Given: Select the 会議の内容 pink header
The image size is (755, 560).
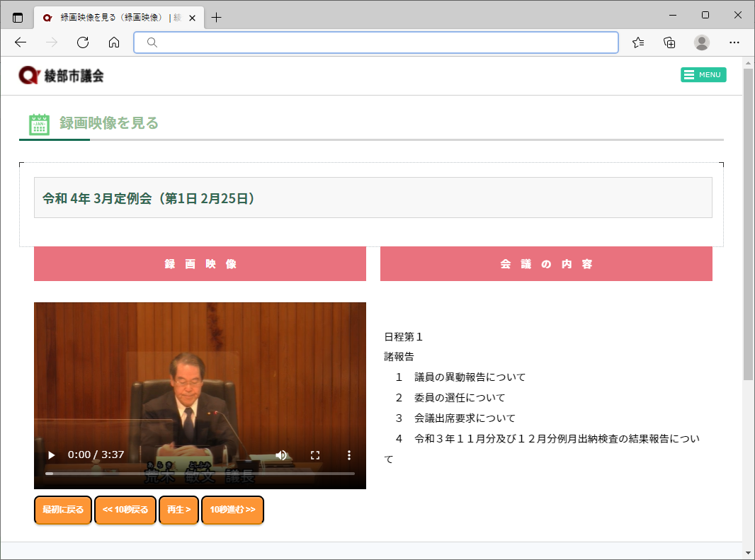Looking at the screenshot, I should coord(546,264).
